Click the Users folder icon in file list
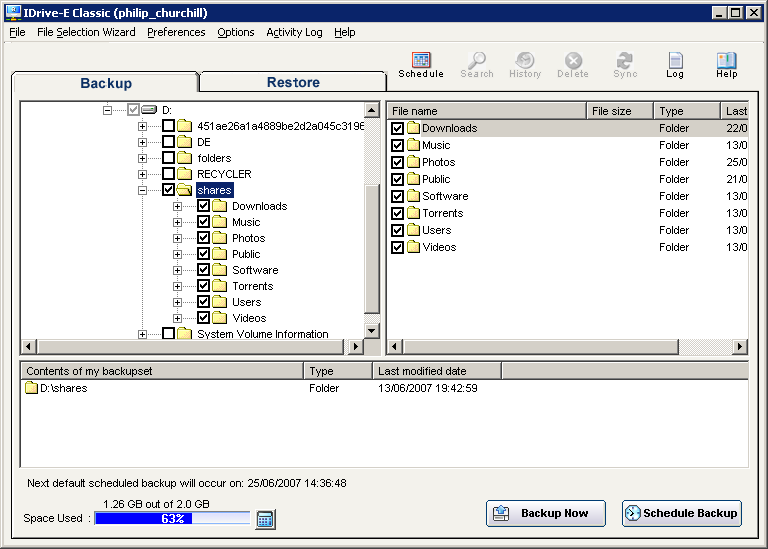 tap(414, 230)
